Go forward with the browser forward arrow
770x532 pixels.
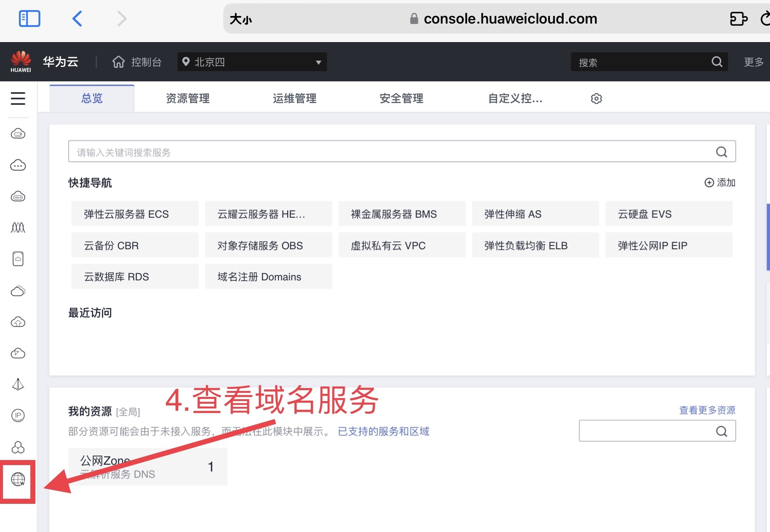coord(122,19)
